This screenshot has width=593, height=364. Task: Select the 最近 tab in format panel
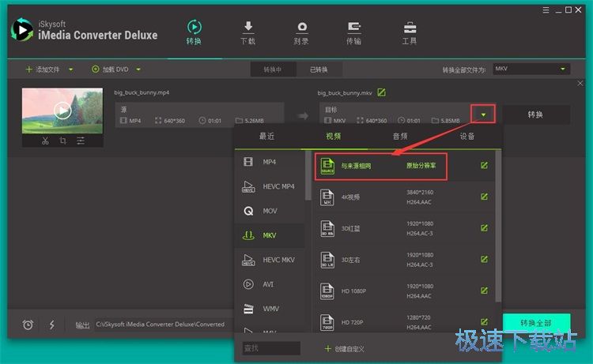[x=267, y=137]
